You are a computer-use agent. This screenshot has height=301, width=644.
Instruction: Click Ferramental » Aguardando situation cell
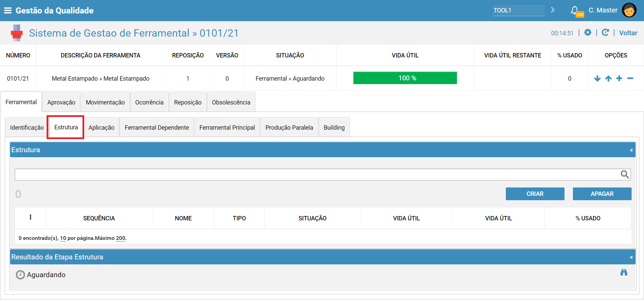(x=290, y=79)
